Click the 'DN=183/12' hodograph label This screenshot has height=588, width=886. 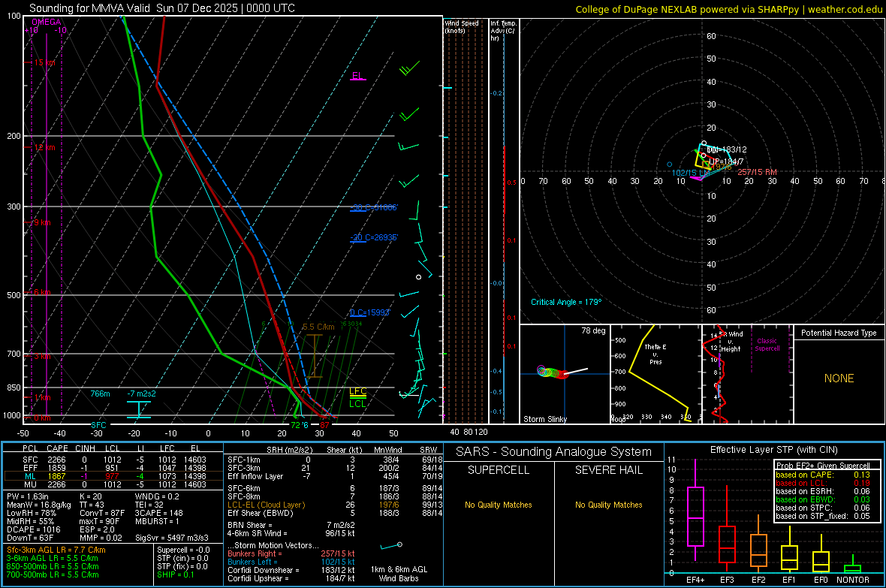coord(728,150)
